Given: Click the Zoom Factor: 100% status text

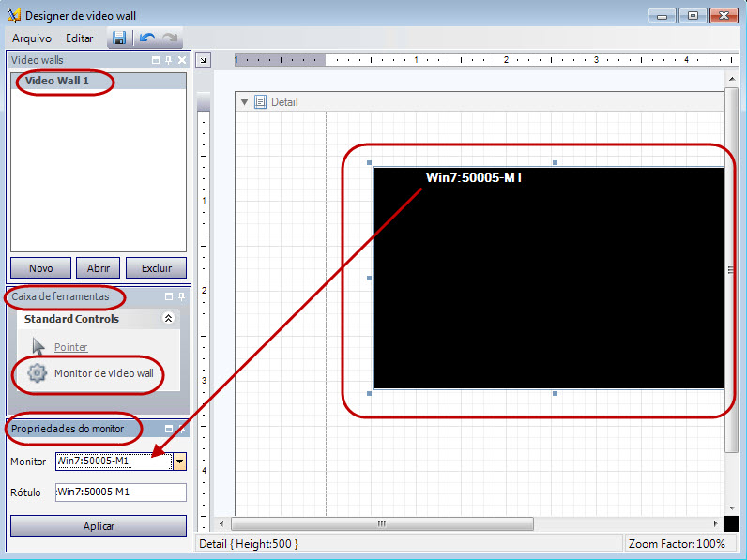Looking at the screenshot, I should [677, 543].
